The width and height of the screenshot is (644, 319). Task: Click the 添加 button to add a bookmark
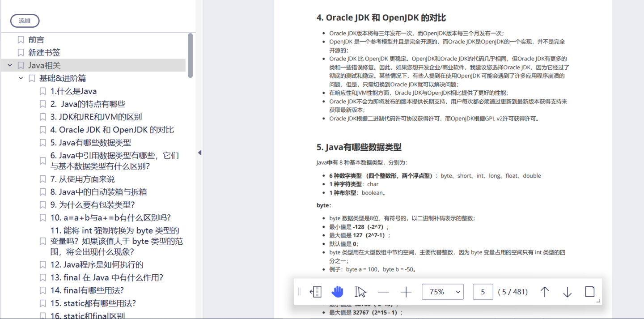point(25,21)
